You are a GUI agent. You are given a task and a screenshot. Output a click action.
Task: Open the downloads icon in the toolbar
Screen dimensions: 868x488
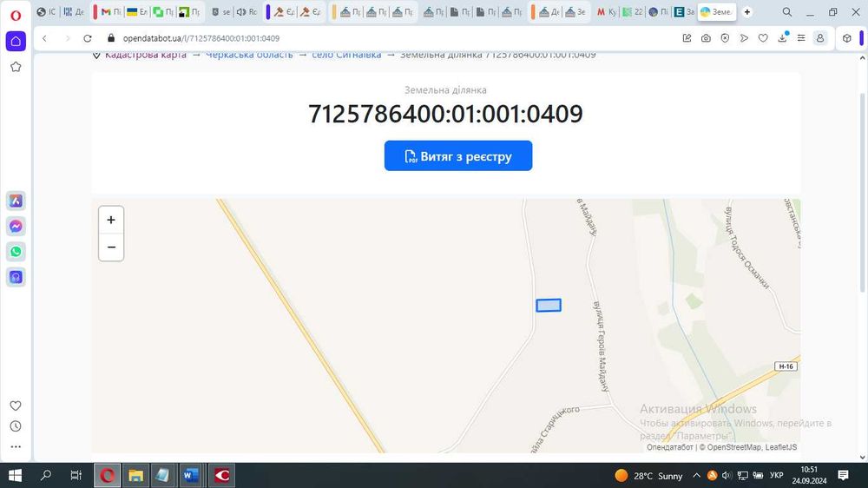coord(782,37)
